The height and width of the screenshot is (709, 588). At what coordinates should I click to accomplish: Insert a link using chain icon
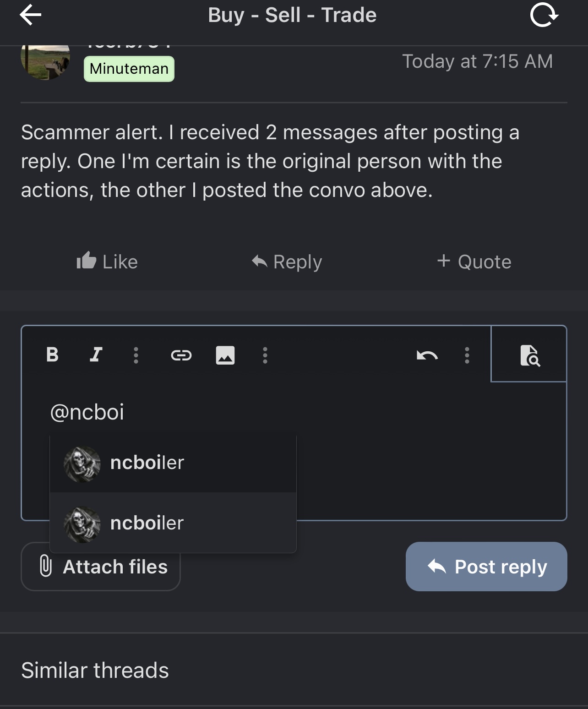pyautogui.click(x=181, y=355)
